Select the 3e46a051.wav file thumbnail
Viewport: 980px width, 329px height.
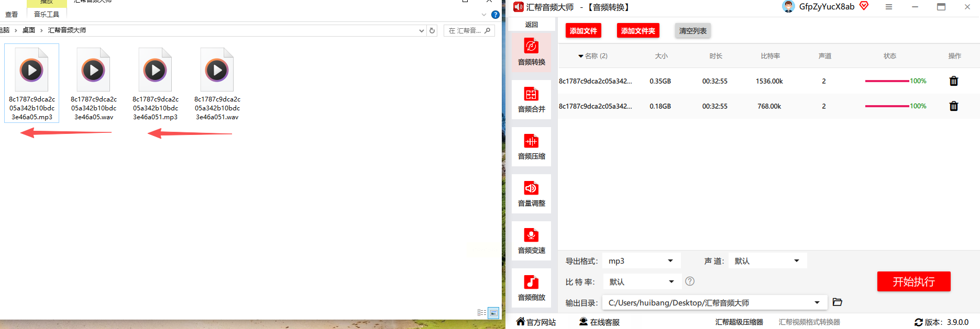pos(217,84)
